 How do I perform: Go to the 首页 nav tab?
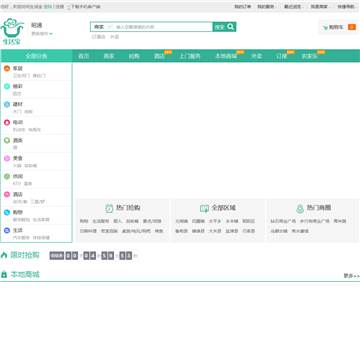tap(84, 56)
